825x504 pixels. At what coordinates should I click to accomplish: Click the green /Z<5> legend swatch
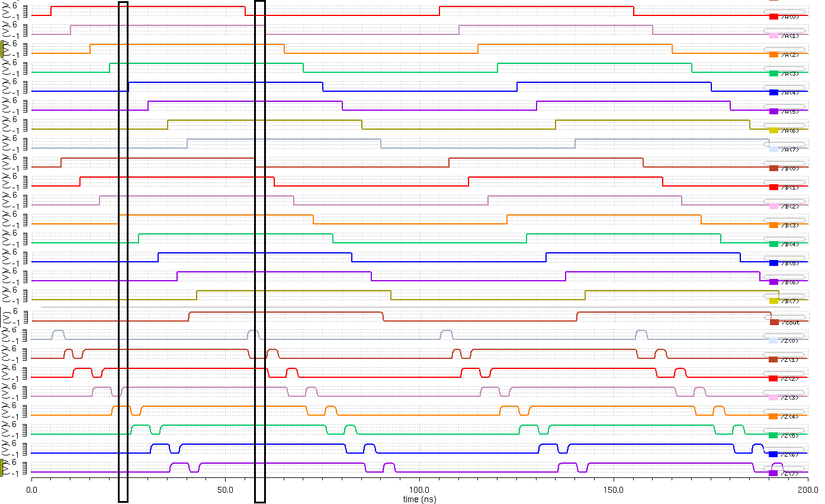pos(773,435)
